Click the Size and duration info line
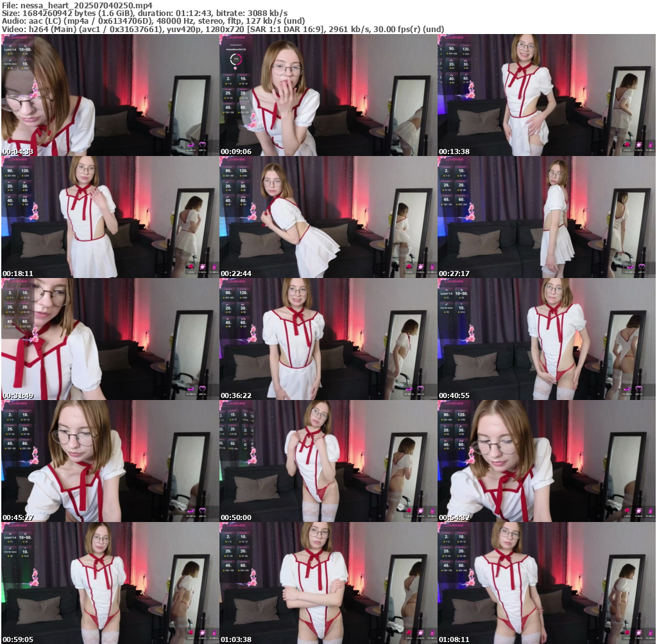The image size is (657, 644). (x=144, y=13)
